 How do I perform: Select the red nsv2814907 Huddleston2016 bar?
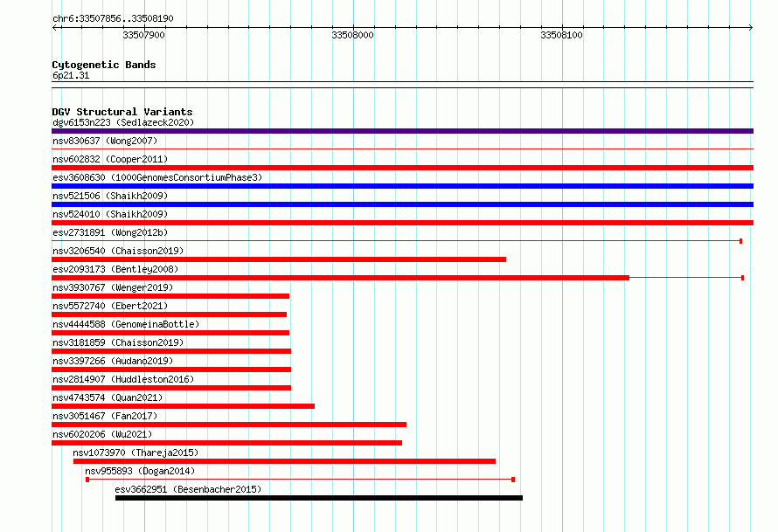(171, 388)
